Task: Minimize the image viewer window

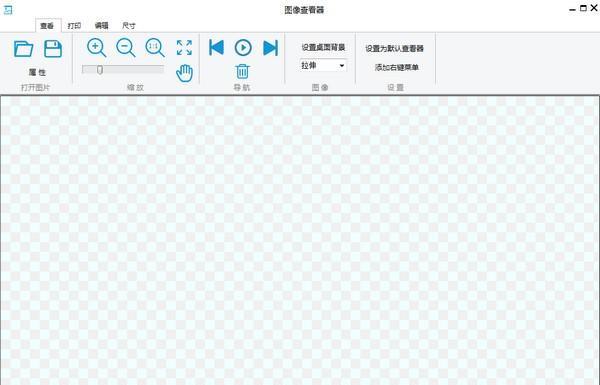Action: [572, 9]
